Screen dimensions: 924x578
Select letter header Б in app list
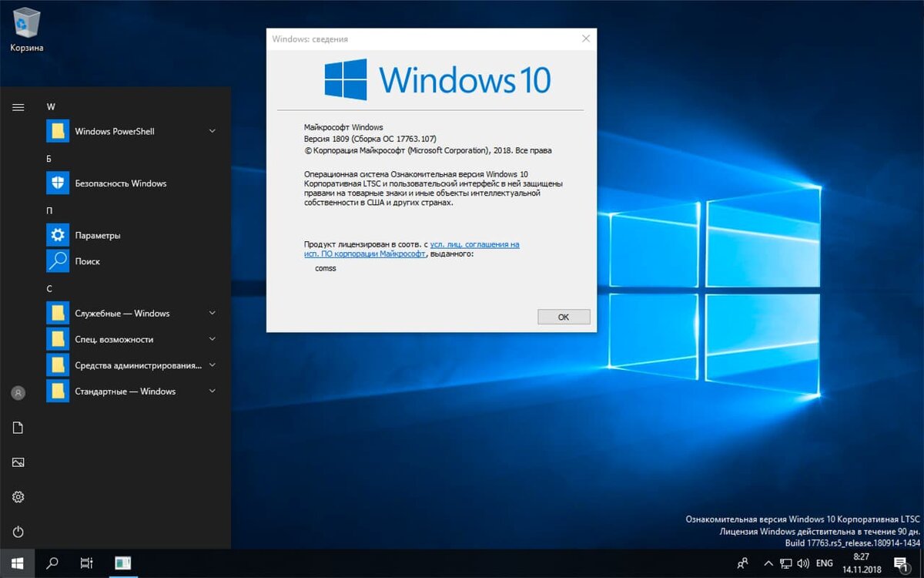pos(49,159)
